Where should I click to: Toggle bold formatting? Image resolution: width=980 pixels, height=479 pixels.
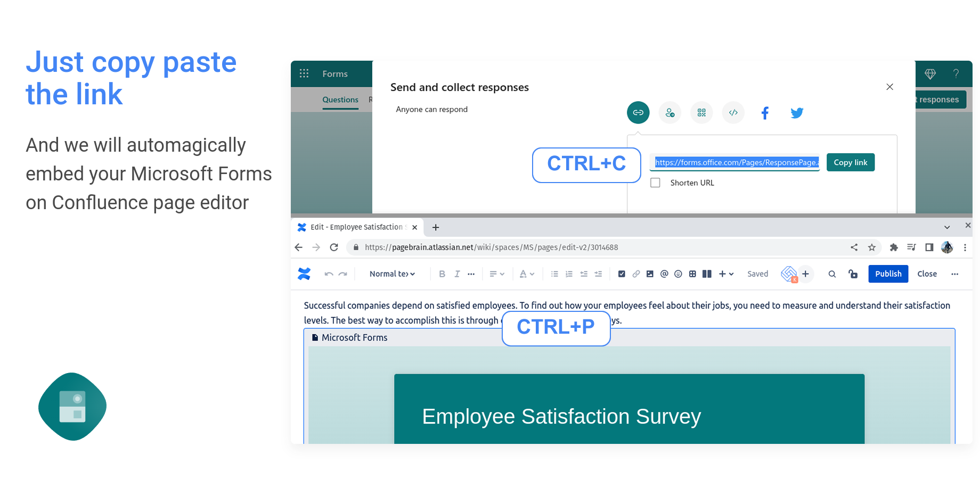[x=442, y=274]
